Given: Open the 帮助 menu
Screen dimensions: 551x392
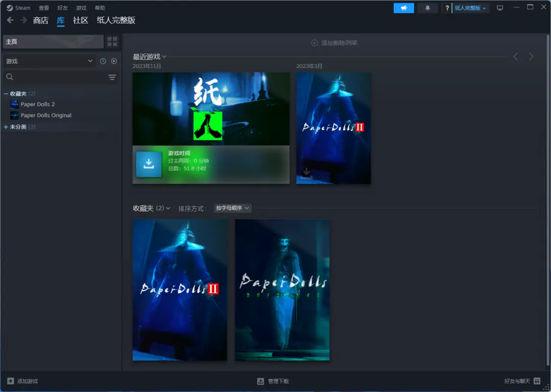Looking at the screenshot, I should click(100, 8).
